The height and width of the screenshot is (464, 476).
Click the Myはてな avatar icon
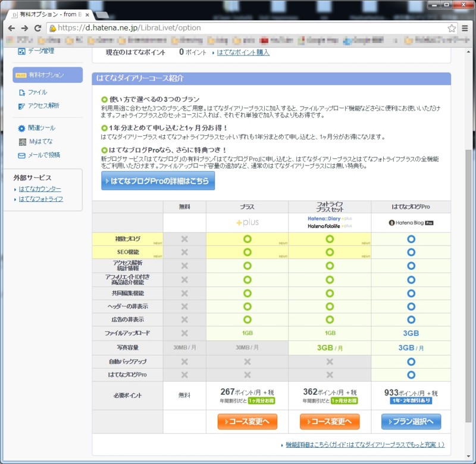pyautogui.click(x=23, y=142)
